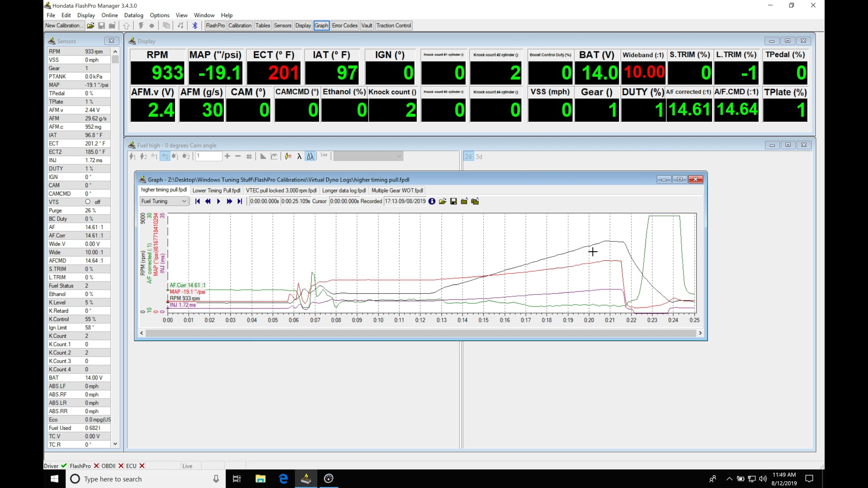Click the lambda icon in the Fuel high toolbar
Viewport: 868px width, 488px height.
point(299,156)
